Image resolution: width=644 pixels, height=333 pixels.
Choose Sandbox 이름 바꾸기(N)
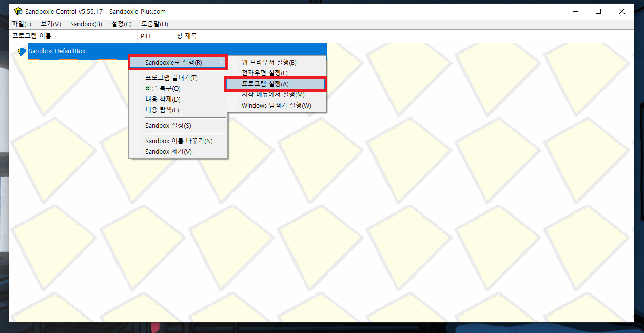(x=178, y=141)
